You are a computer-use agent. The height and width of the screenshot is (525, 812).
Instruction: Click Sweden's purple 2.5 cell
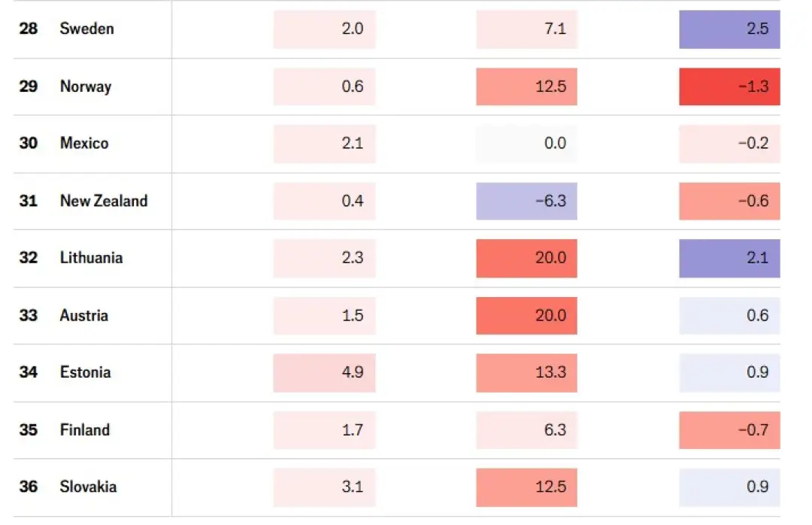coord(729,29)
